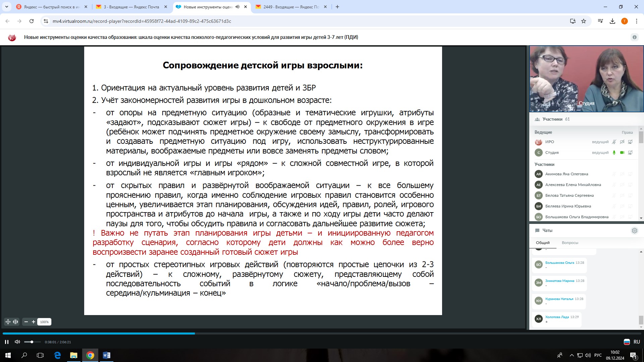644x362 pixels.
Task: Reload the current page
Action: pos(32,21)
